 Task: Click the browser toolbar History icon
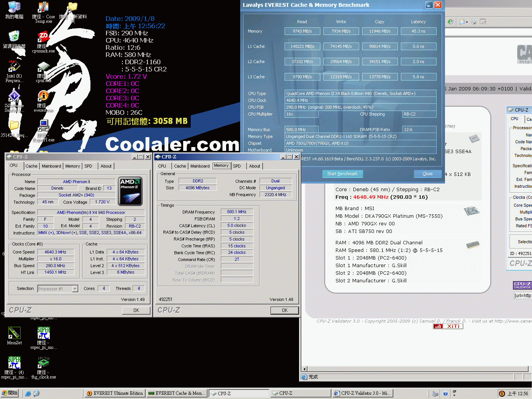click(450, 22)
